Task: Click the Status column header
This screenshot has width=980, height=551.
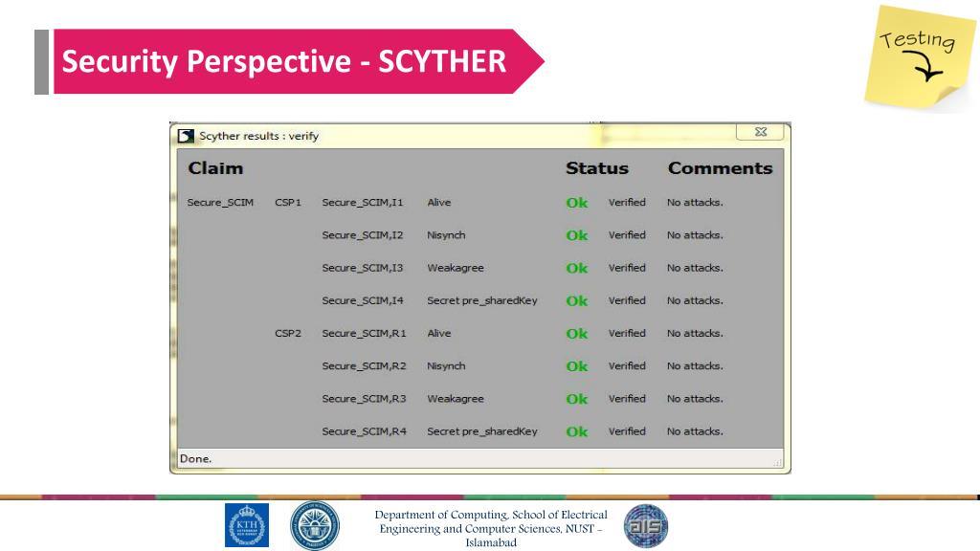Action: pos(597,168)
